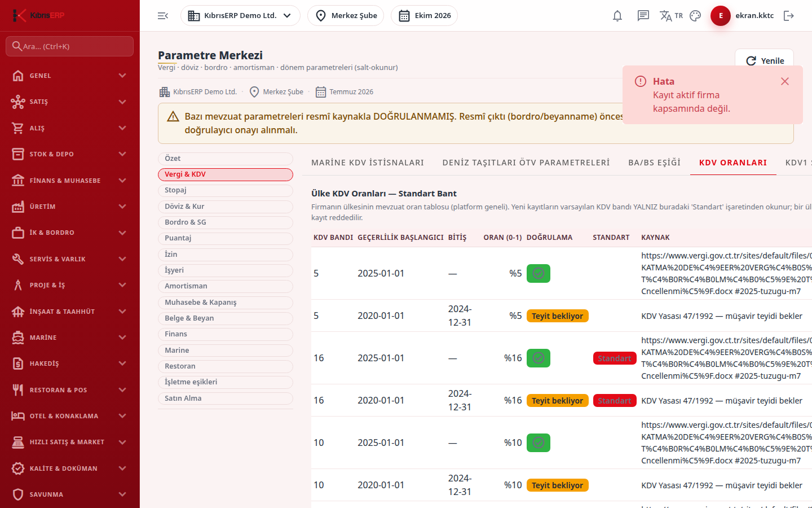Open BA/BS EŞİĞİ tab
This screenshot has width=812, height=508.
tap(654, 163)
